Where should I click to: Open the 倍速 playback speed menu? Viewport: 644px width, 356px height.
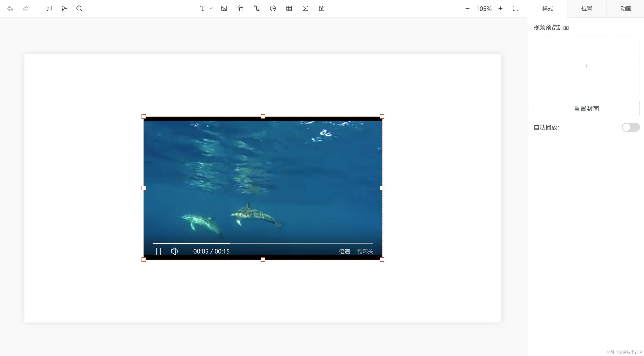tap(344, 251)
